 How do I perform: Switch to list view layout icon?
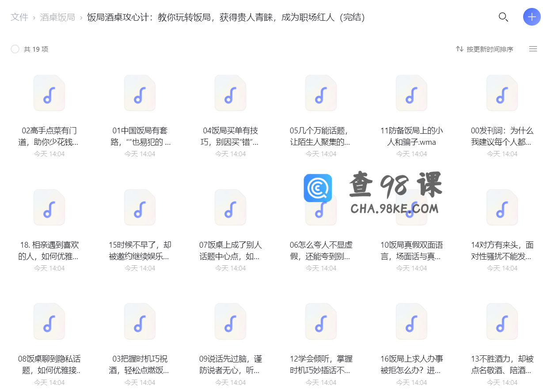point(533,49)
